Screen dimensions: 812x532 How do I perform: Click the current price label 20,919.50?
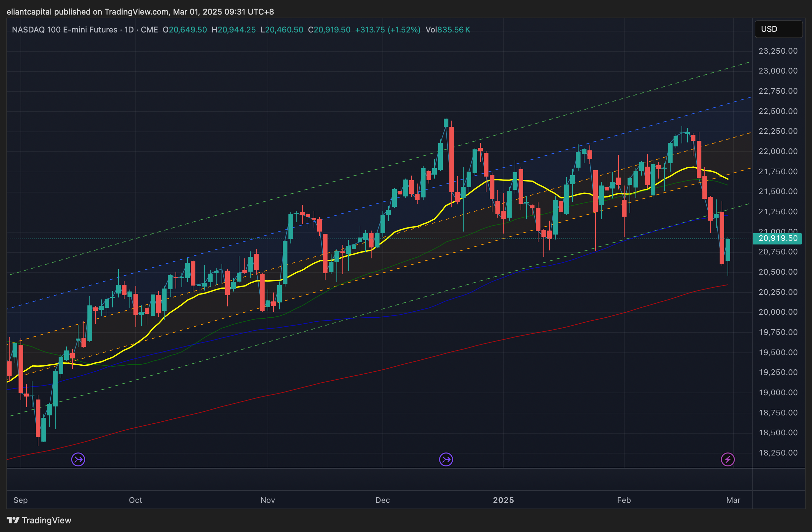[x=778, y=238]
